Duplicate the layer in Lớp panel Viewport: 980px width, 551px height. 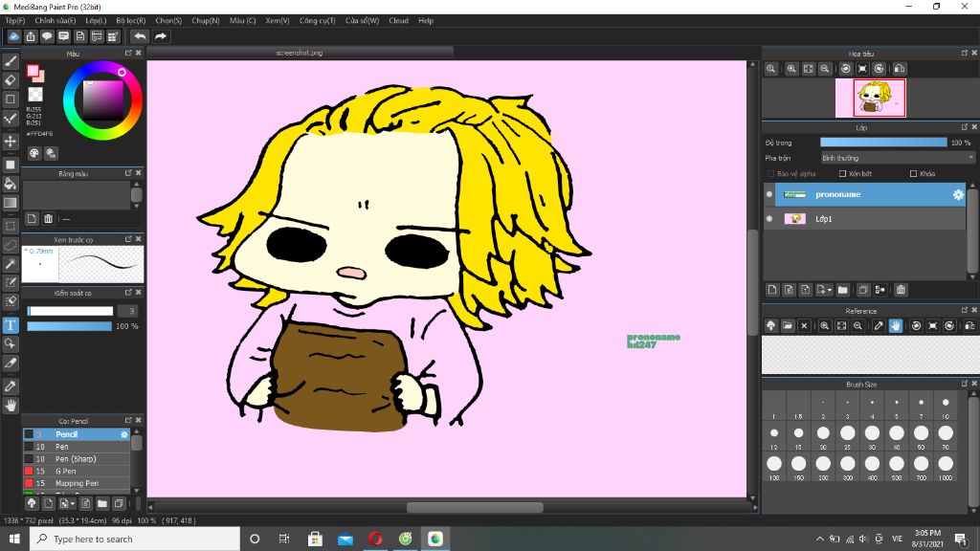862,290
